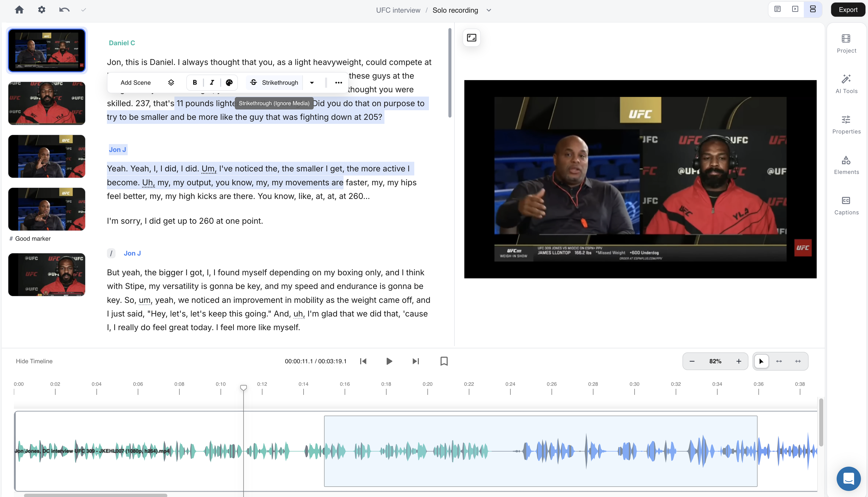Image resolution: width=868 pixels, height=497 pixels.
Task: Click the fullscreen preview icon
Action: click(471, 38)
